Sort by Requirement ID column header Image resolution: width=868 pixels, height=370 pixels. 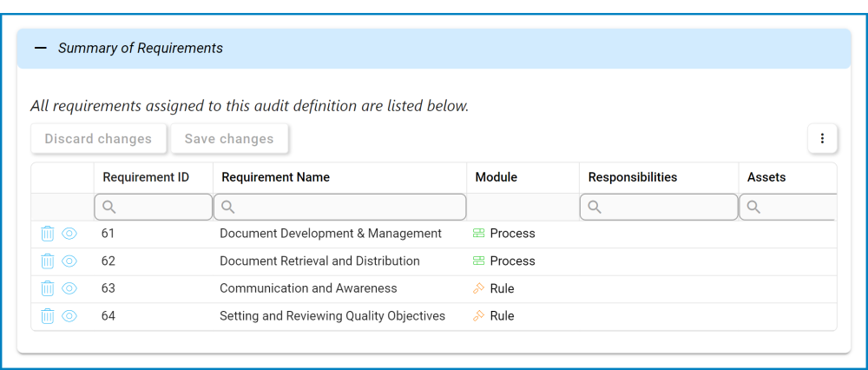click(146, 177)
